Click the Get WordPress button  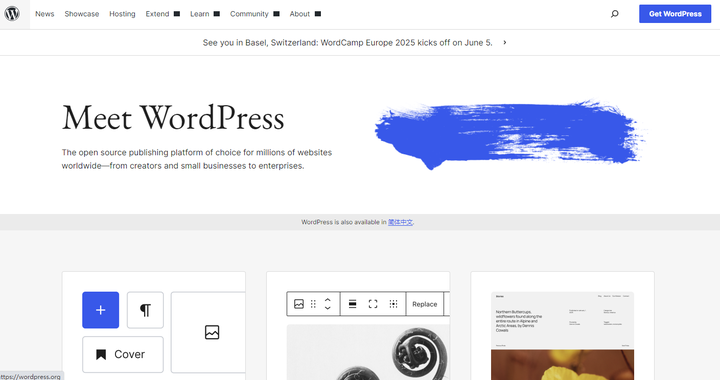coord(675,14)
